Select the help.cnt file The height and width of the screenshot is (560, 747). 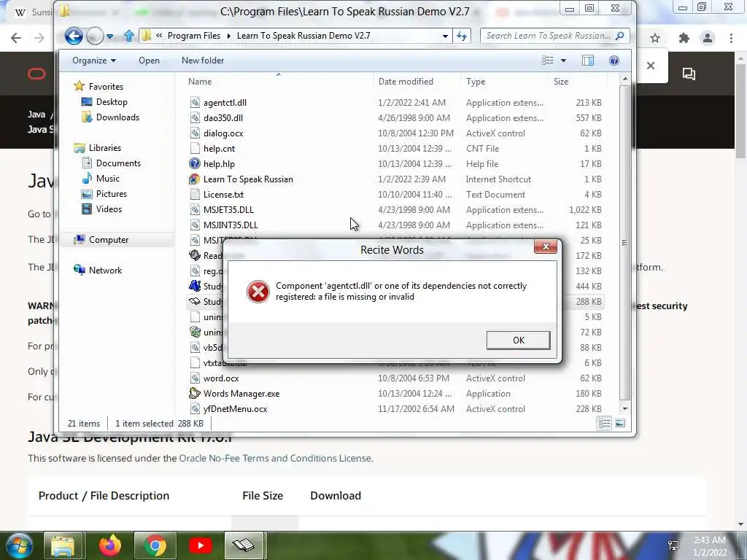click(x=219, y=149)
